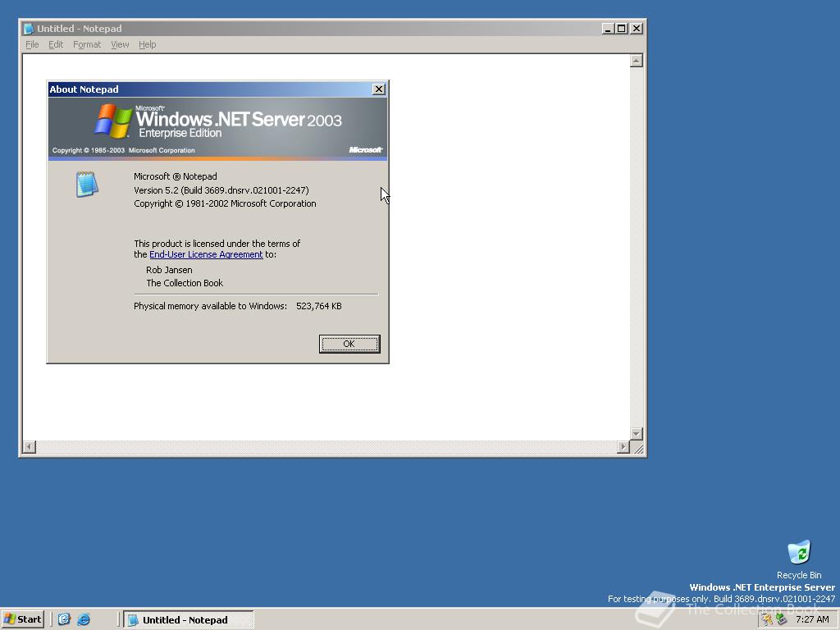Click the first system tray icon

coord(768,619)
